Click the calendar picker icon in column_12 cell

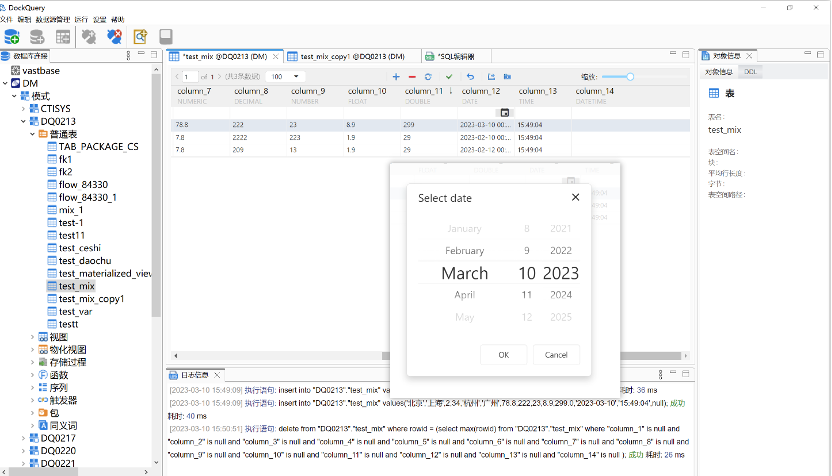click(x=505, y=112)
